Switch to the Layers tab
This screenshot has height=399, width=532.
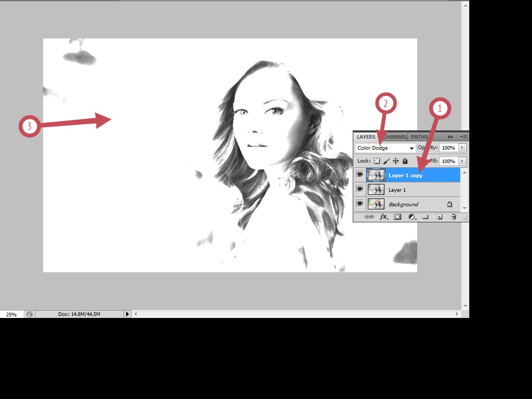point(366,137)
